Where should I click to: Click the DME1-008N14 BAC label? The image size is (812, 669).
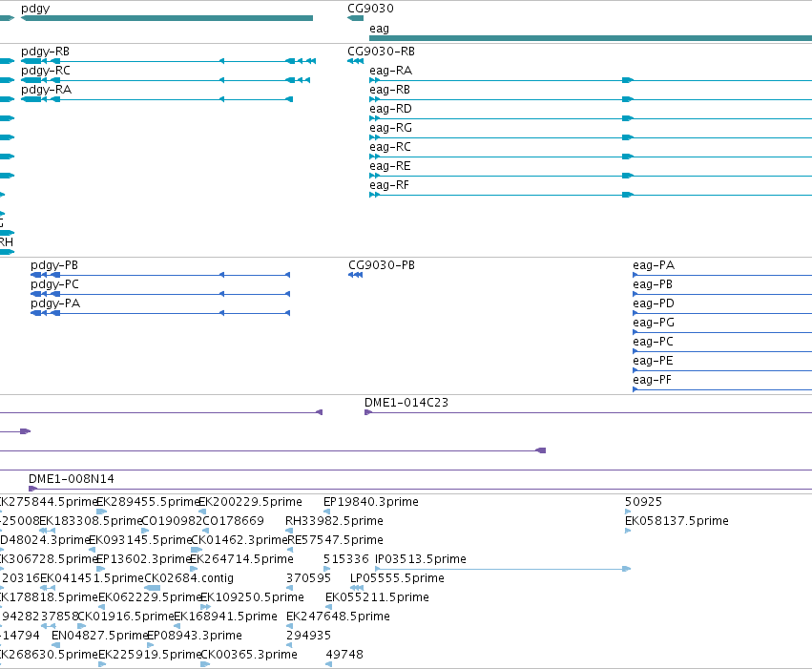71,479
